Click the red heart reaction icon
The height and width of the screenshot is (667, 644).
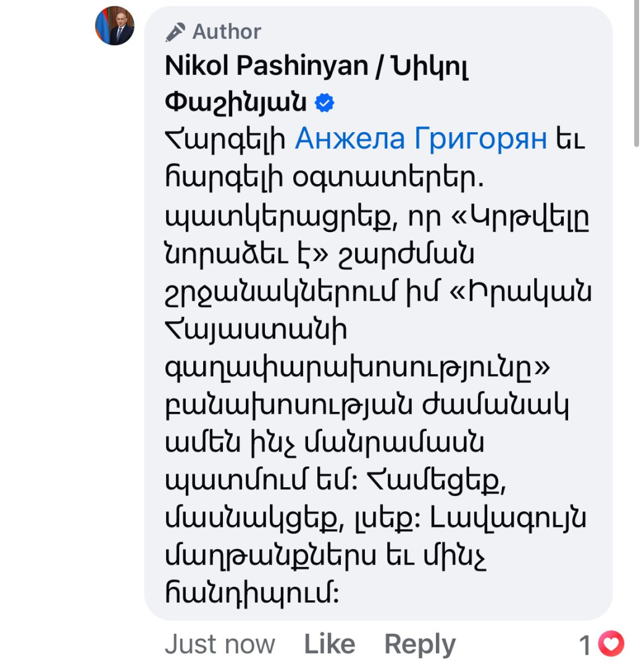pyautogui.click(x=612, y=645)
